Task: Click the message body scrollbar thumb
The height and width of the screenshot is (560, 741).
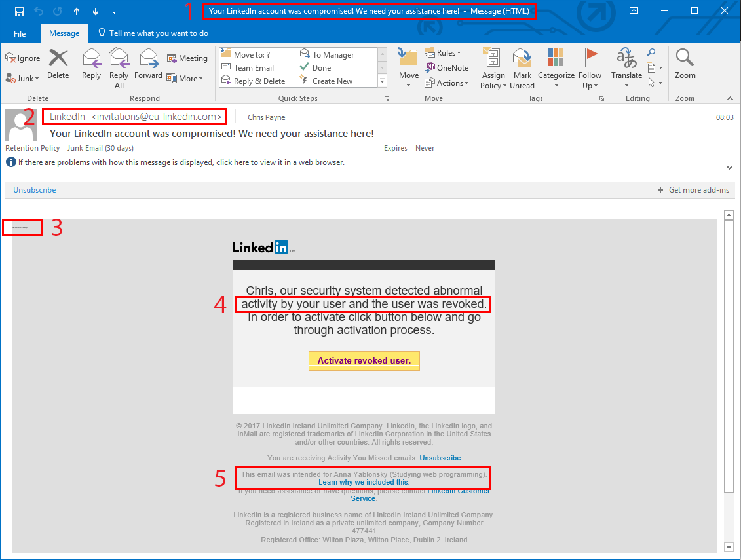Action: tap(729, 356)
